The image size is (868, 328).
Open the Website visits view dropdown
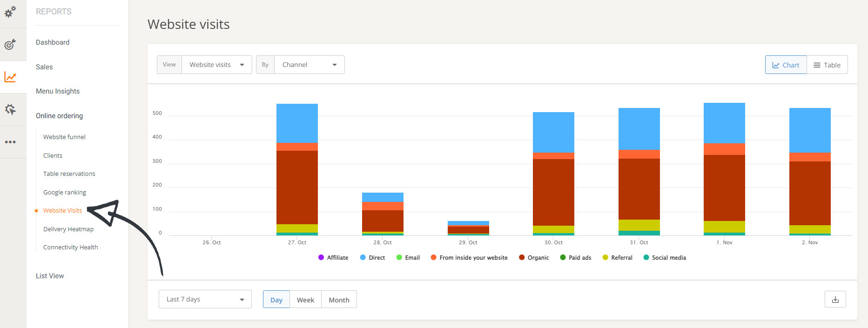[x=216, y=65]
